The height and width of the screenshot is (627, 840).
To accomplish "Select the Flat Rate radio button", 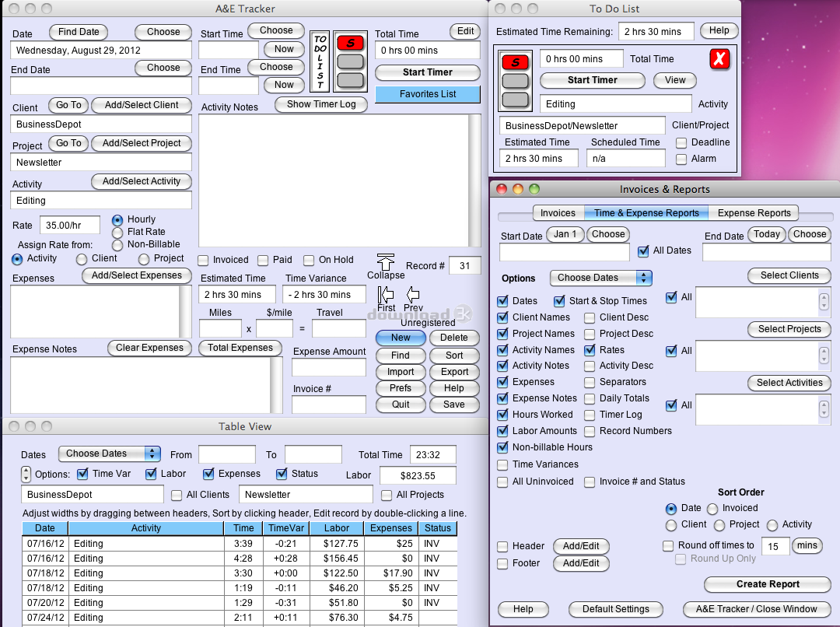I will pyautogui.click(x=117, y=232).
